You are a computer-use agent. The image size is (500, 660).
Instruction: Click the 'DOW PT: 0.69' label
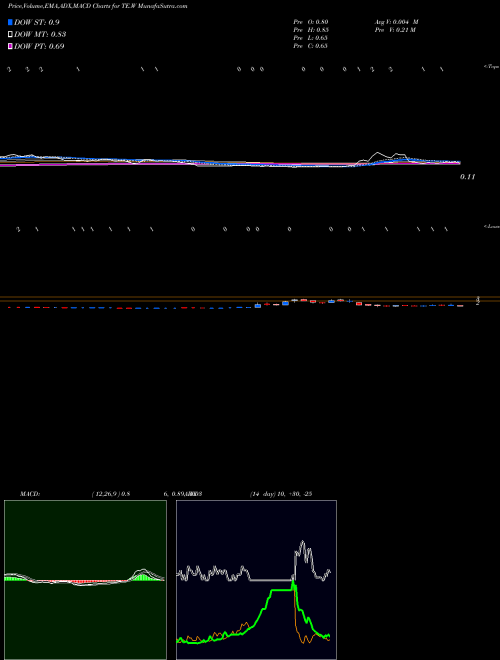39,46
